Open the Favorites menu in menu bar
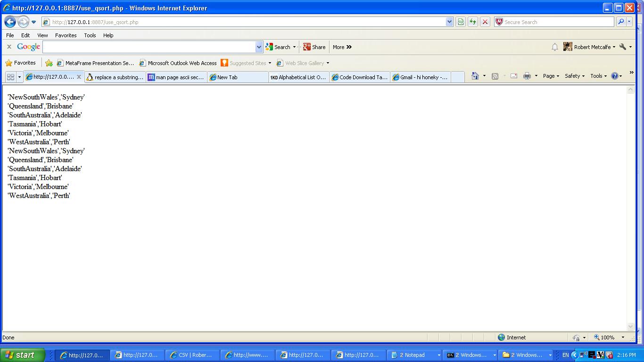Image resolution: width=644 pixels, height=362 pixels. (66, 35)
